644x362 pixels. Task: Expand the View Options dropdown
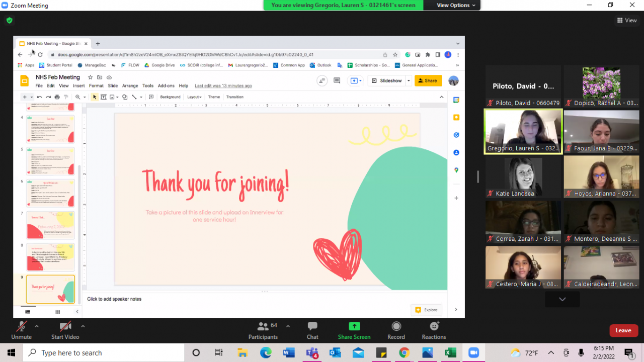coord(456,5)
